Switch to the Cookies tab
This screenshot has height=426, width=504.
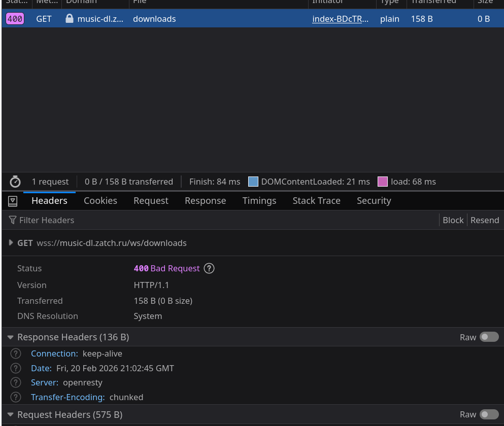(x=100, y=201)
